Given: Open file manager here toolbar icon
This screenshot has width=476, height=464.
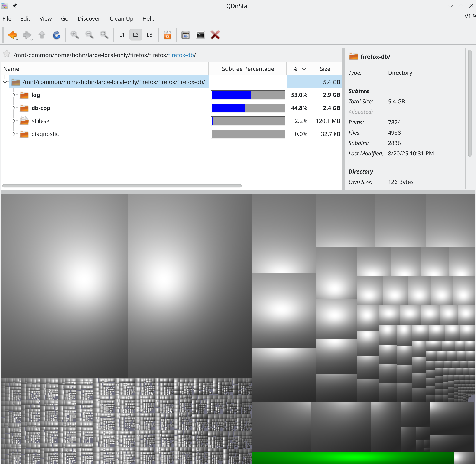Looking at the screenshot, I should point(186,35).
